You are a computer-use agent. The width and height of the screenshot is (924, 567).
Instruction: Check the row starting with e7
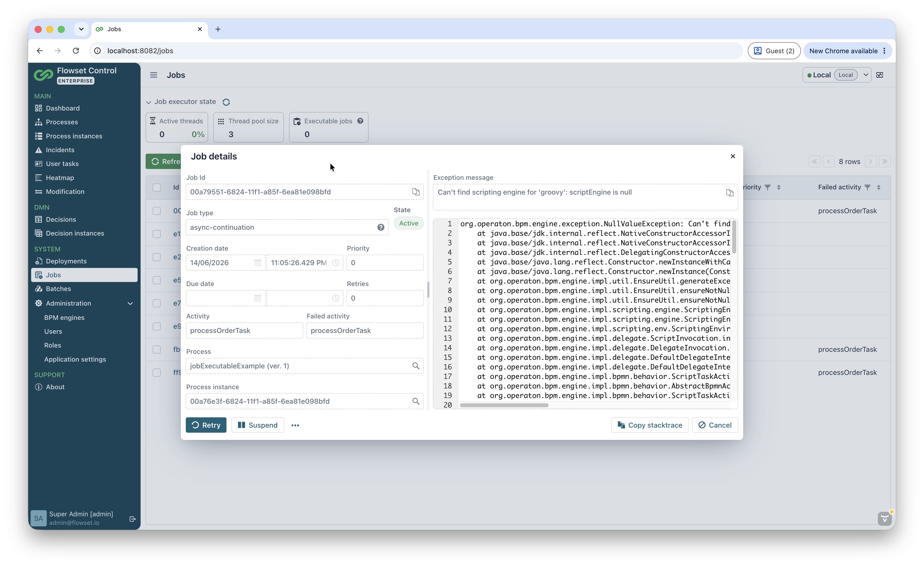pos(157,303)
